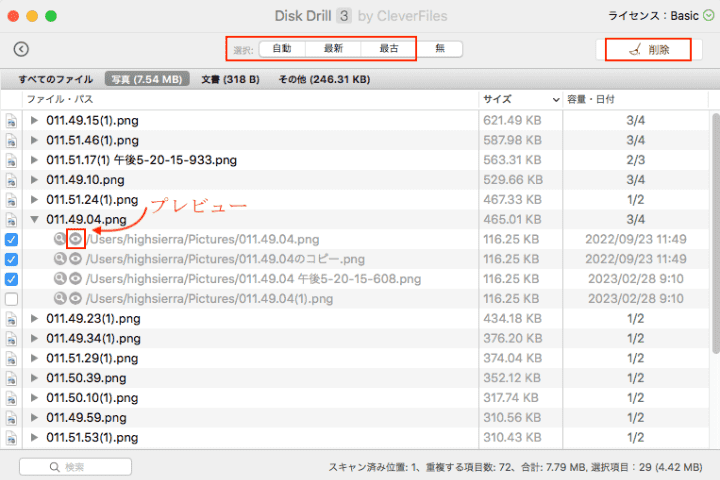
Task: Select 自動 selection mode
Action: pyautogui.click(x=282, y=49)
